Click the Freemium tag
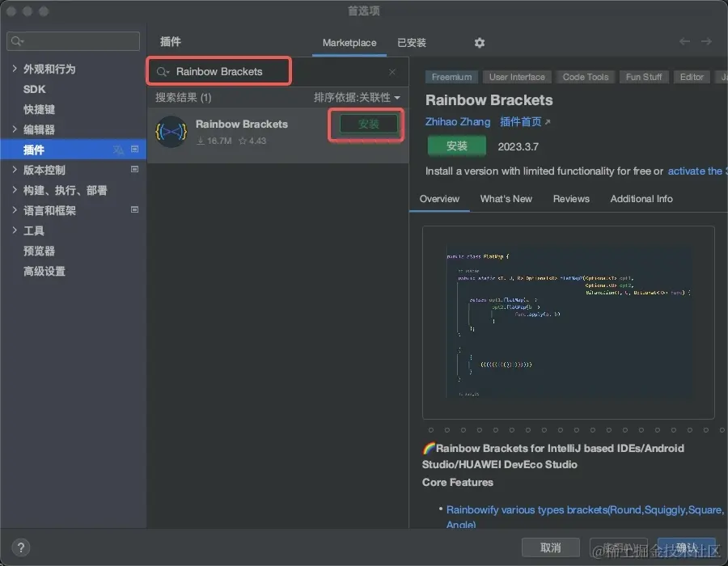This screenshot has width=728, height=566. (x=451, y=77)
